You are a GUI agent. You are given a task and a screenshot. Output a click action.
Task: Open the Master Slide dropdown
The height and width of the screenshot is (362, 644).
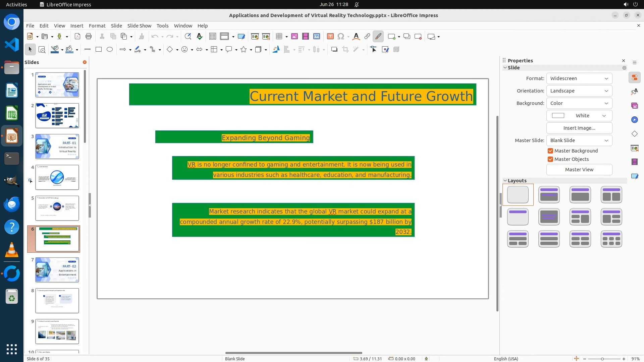pos(579,140)
